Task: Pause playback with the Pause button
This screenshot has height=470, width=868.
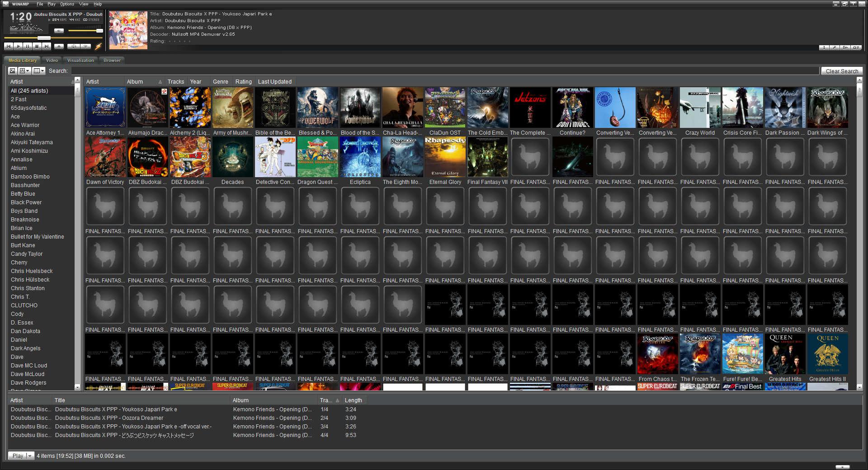Action: 28,46
